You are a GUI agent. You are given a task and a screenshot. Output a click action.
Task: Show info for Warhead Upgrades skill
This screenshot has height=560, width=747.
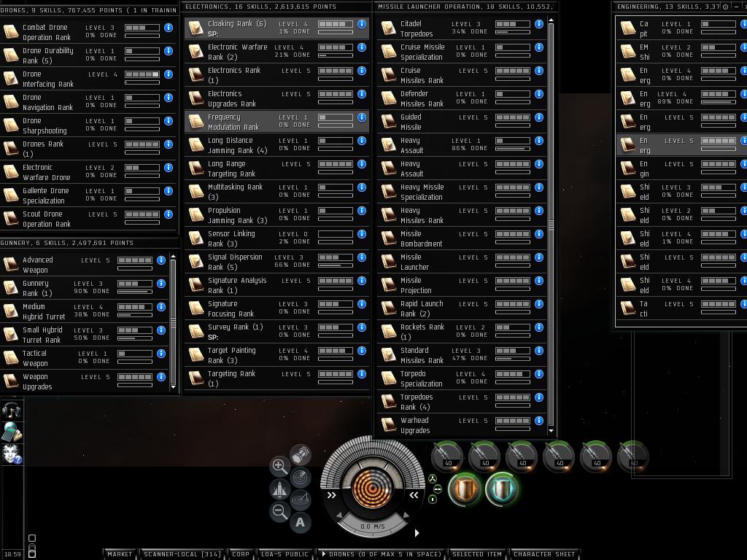539,421
